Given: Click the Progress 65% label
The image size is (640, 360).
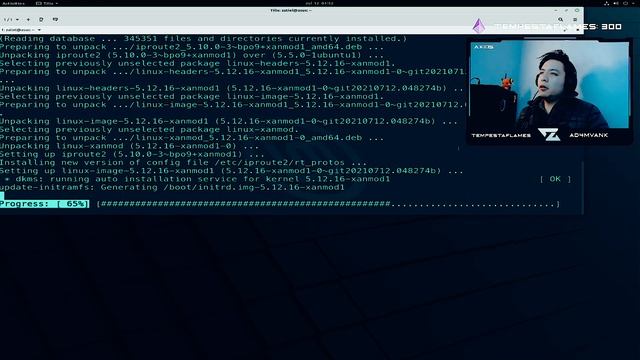Looking at the screenshot, I should pyautogui.click(x=44, y=204).
